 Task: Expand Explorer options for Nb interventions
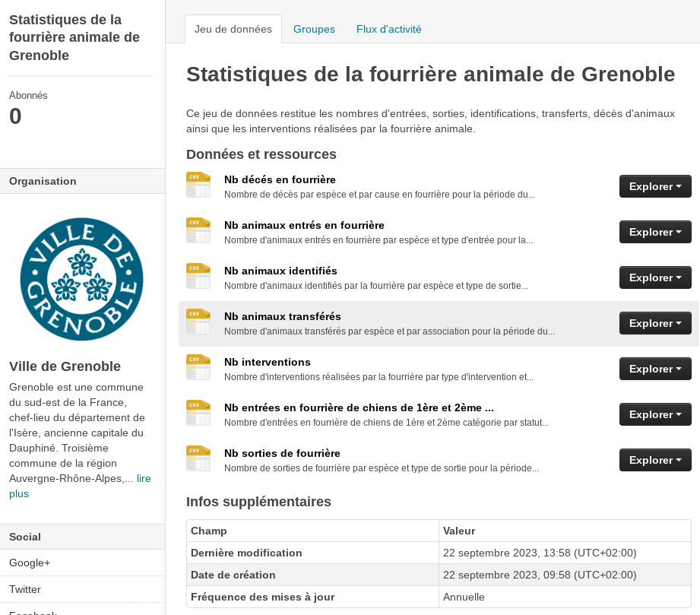pyautogui.click(x=654, y=369)
